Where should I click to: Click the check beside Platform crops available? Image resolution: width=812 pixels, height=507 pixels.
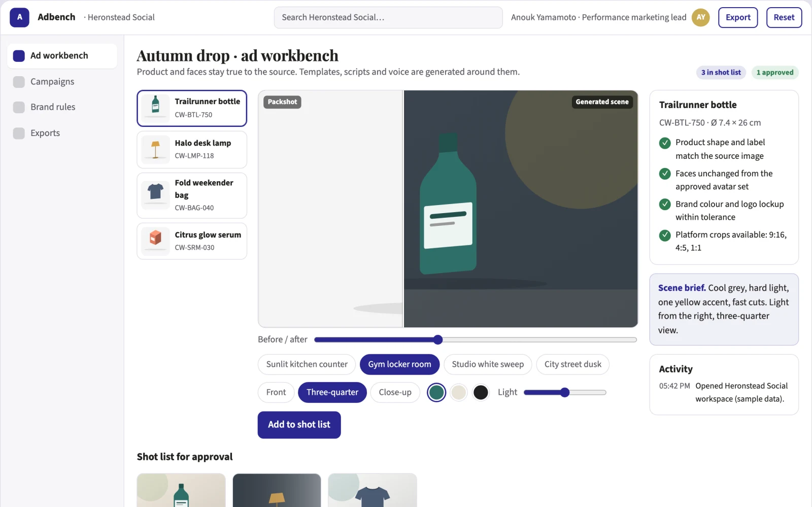pos(665,235)
